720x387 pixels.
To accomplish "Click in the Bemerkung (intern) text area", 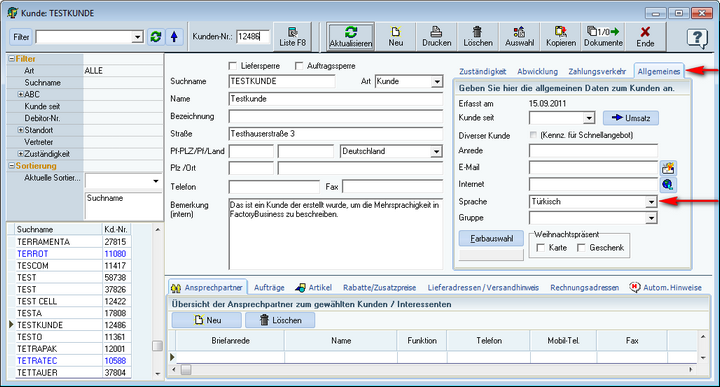I will 336,234.
